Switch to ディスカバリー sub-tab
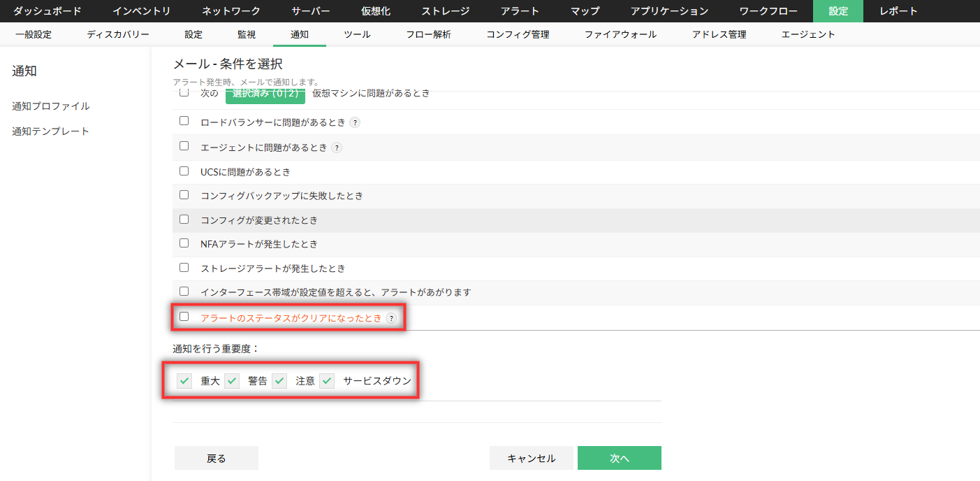This screenshot has height=481, width=980. [x=118, y=34]
